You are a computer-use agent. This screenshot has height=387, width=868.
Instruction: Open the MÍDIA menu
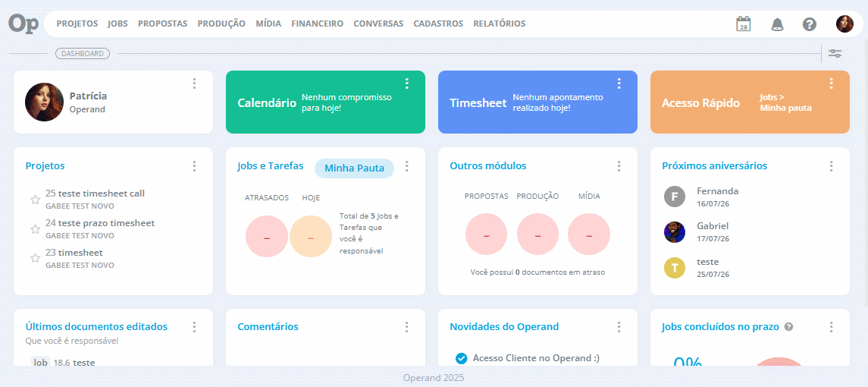coord(268,24)
